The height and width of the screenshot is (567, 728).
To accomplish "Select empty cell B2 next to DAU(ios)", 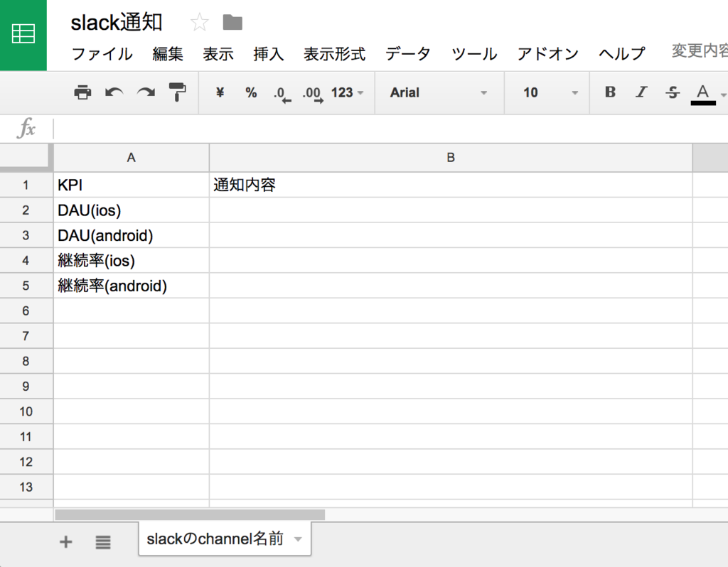I will click(x=451, y=210).
